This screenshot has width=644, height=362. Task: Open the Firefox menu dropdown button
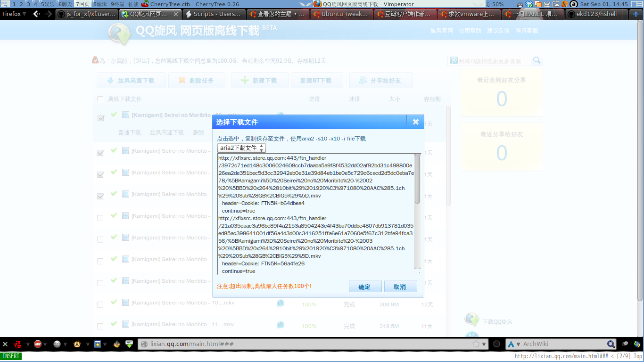15,14
